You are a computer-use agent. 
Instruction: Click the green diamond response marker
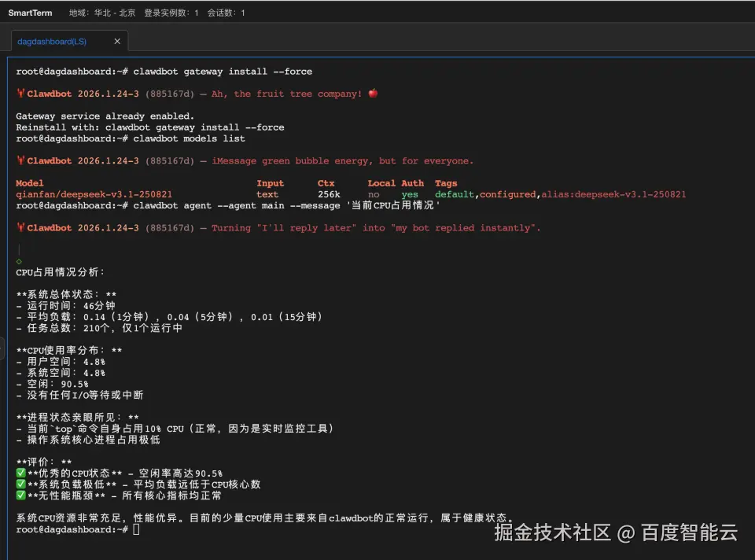(19, 261)
